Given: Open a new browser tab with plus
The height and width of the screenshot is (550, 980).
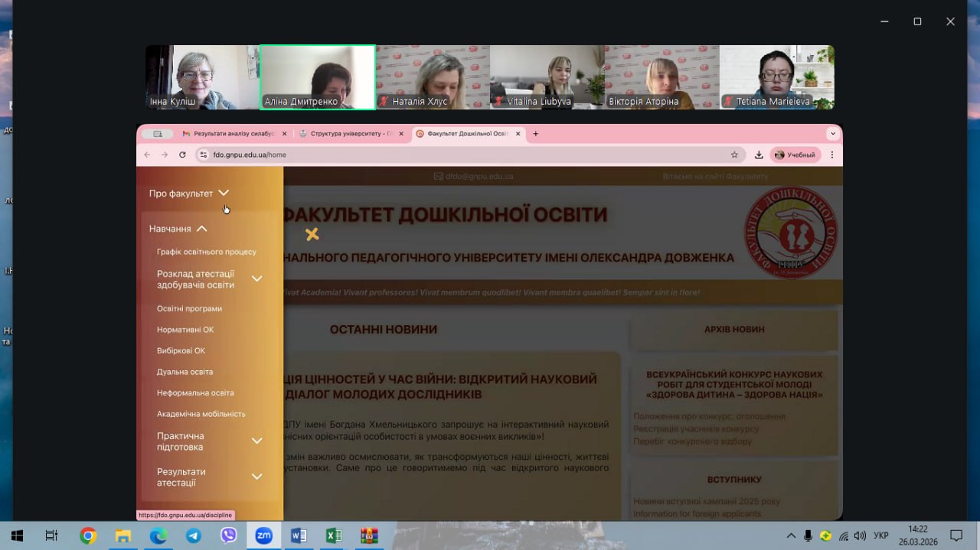Looking at the screenshot, I should [x=535, y=134].
